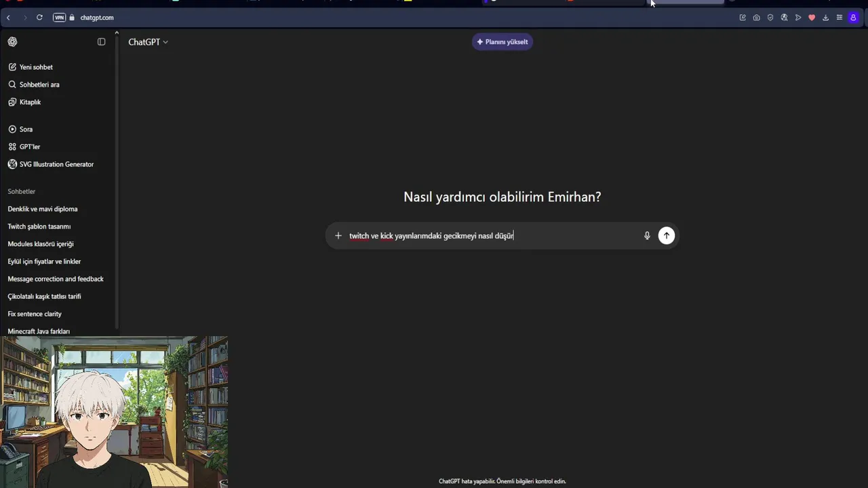Click the heart bookmark icon

click(x=812, y=18)
